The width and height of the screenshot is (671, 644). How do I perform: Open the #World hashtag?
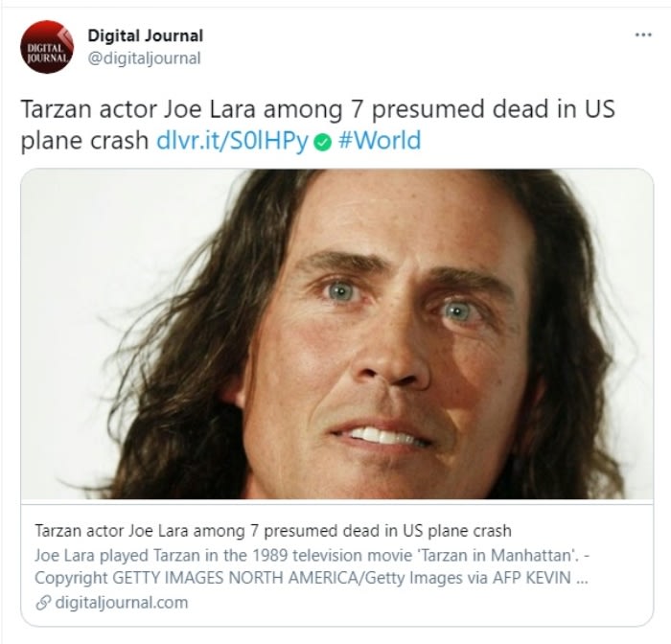(380, 140)
